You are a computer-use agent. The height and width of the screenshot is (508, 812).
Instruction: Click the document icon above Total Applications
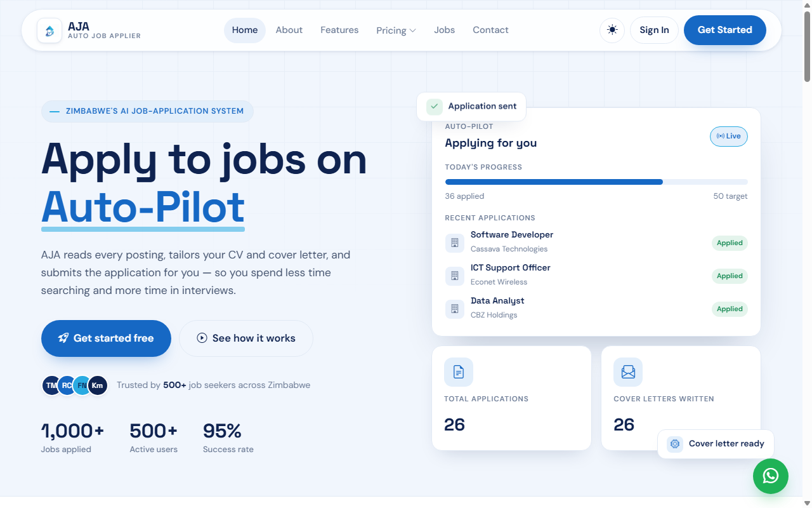459,372
